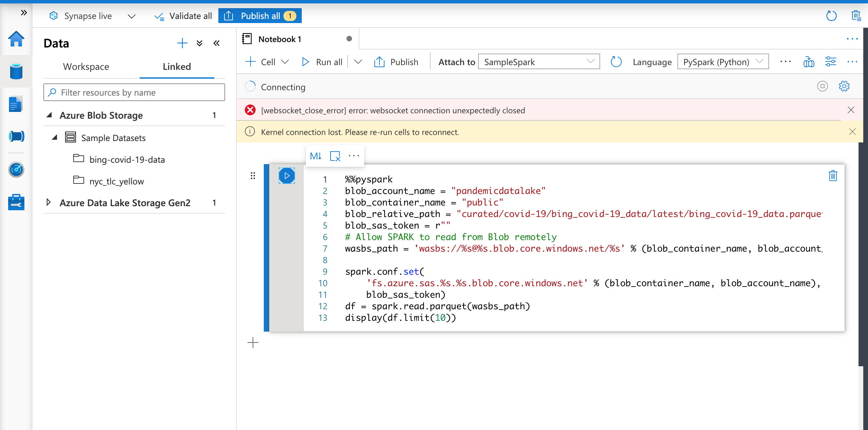The image size is (868, 430).
Task: Open the Attach to SampleSpark dropdown
Action: [538, 62]
